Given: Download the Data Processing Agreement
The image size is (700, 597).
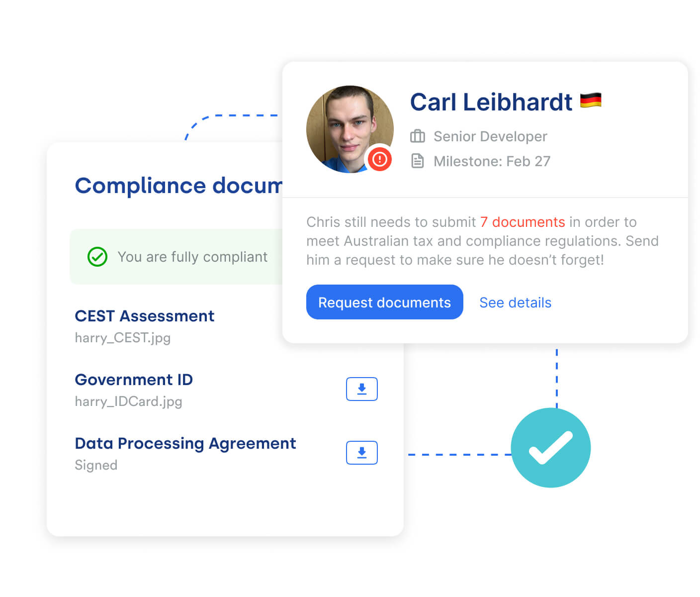Looking at the screenshot, I should pyautogui.click(x=361, y=453).
